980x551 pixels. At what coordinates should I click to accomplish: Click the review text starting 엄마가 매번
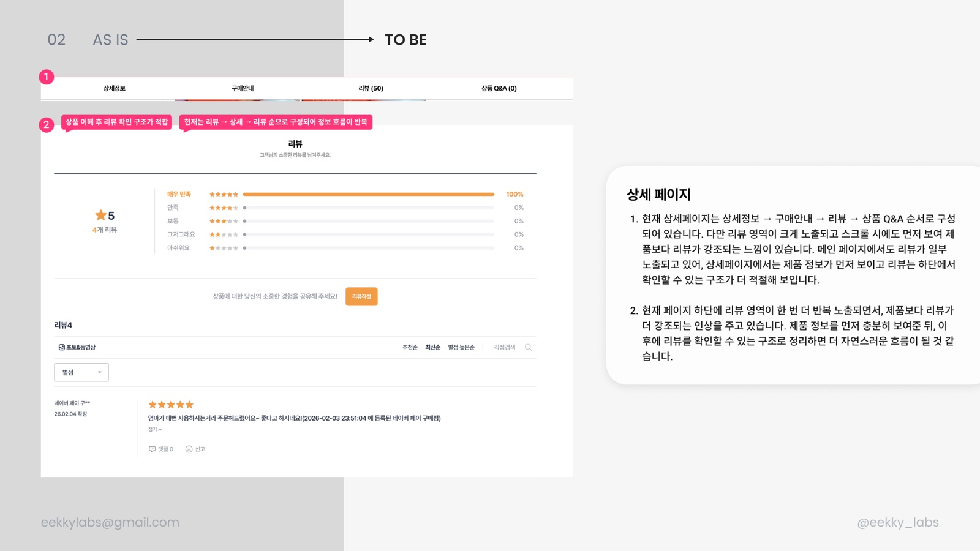tap(294, 418)
